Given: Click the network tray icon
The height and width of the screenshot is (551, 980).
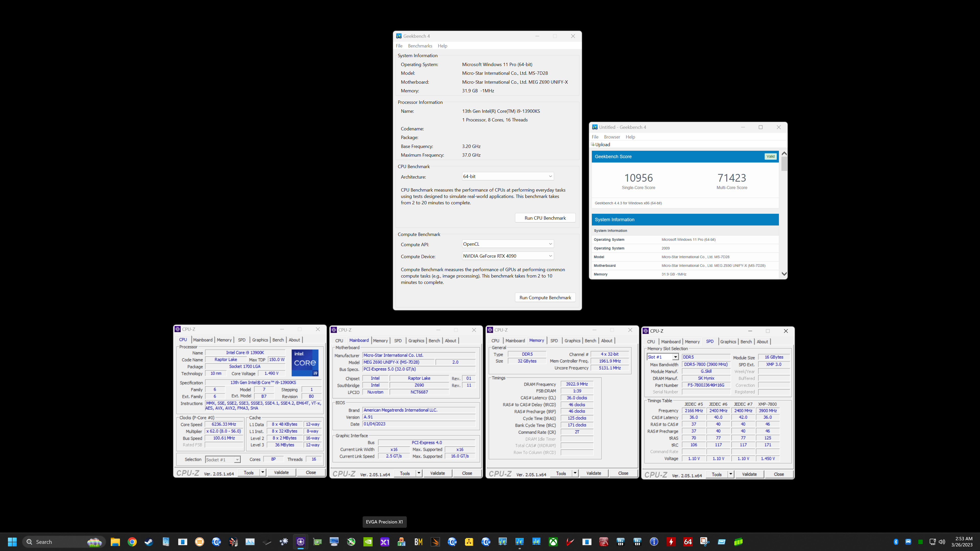Looking at the screenshot, I should 933,542.
